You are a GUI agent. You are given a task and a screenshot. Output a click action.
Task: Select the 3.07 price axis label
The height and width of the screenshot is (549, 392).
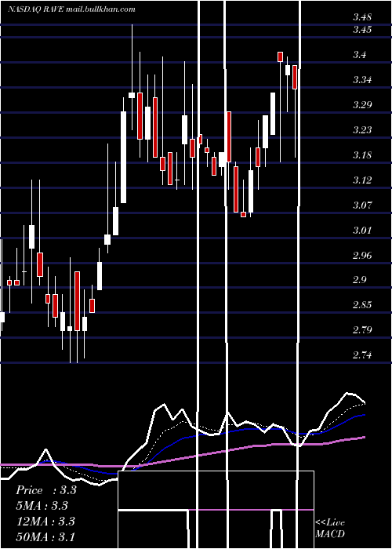point(362,205)
